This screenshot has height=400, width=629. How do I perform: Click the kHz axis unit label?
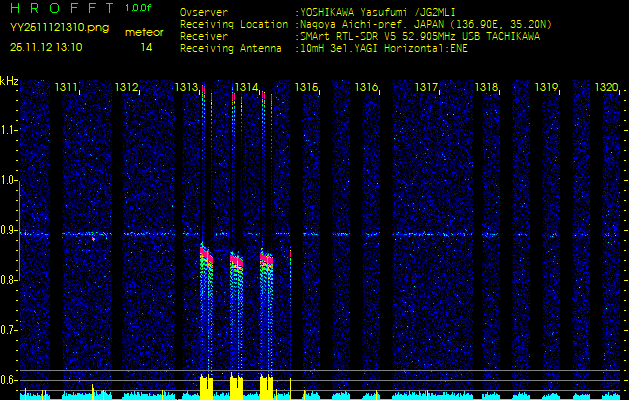pyautogui.click(x=9, y=81)
